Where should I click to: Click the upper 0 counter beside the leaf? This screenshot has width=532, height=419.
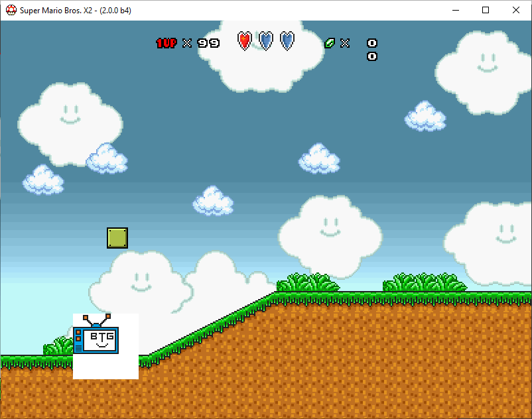point(372,43)
